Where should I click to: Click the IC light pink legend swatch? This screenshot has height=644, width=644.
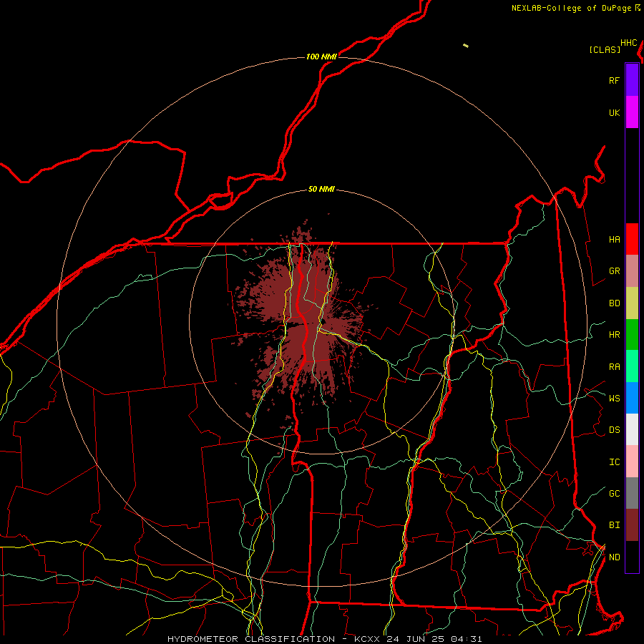632,462
